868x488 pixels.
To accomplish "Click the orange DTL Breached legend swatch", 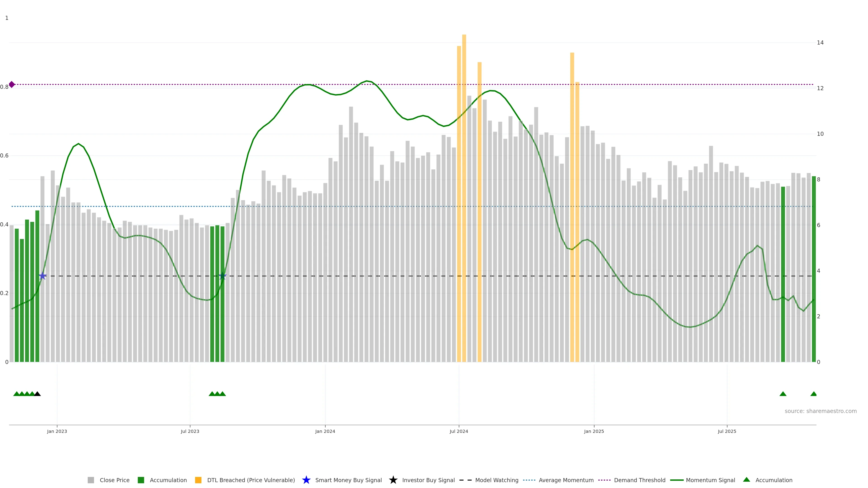I will (198, 480).
